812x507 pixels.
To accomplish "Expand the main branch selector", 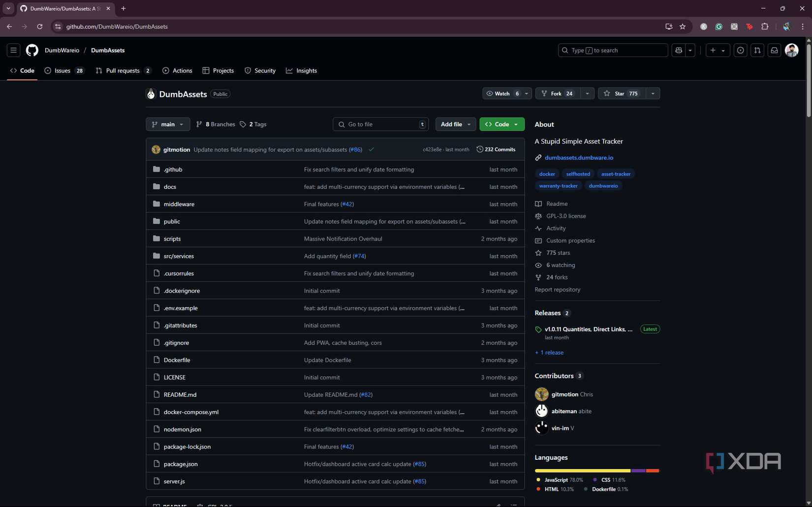I will coord(167,124).
